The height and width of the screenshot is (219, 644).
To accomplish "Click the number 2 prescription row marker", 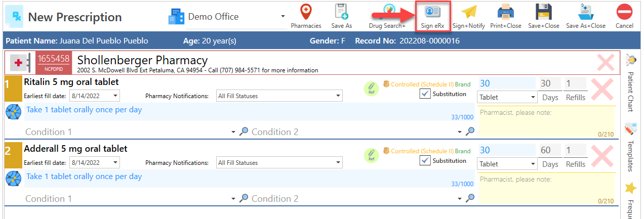I will 14,155.
